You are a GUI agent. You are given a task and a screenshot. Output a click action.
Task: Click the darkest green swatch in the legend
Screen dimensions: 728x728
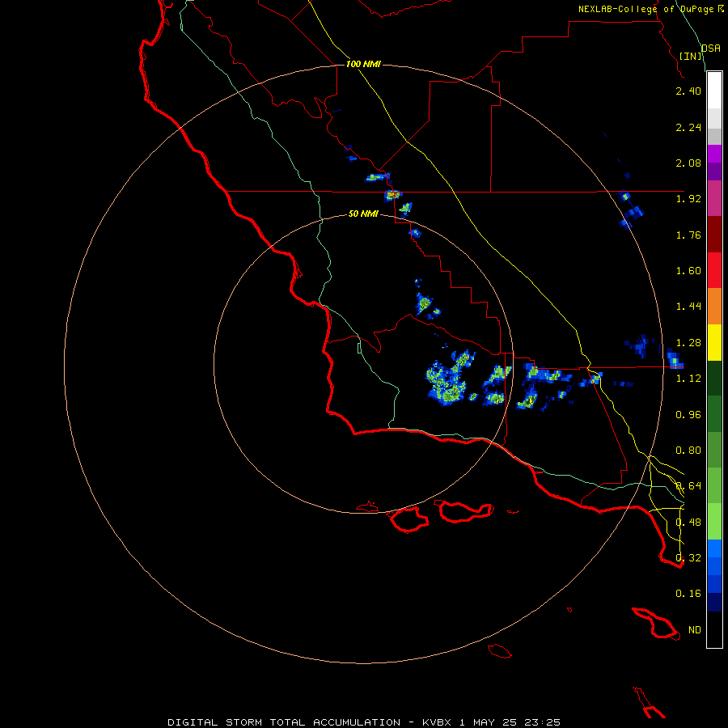[x=714, y=379]
